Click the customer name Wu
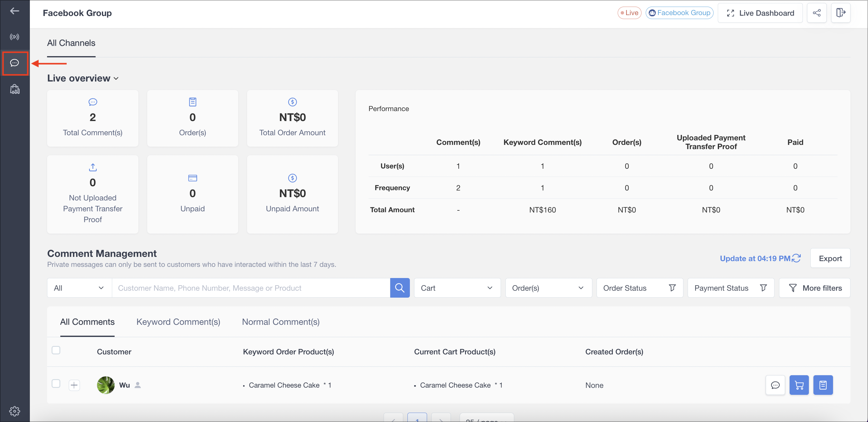The width and height of the screenshot is (868, 422). tap(124, 385)
